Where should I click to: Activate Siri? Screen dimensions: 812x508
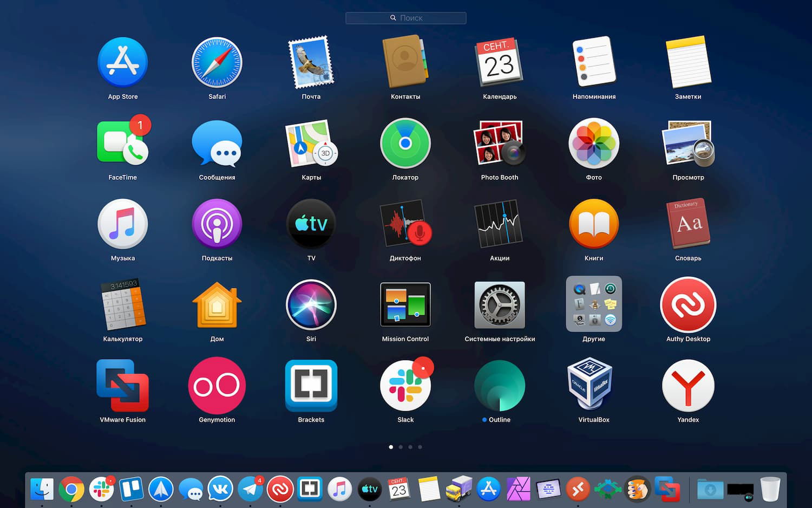(x=311, y=304)
